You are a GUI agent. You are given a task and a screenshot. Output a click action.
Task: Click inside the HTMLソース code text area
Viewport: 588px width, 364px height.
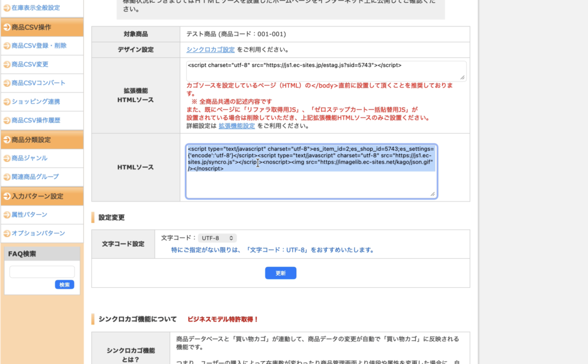(x=312, y=171)
